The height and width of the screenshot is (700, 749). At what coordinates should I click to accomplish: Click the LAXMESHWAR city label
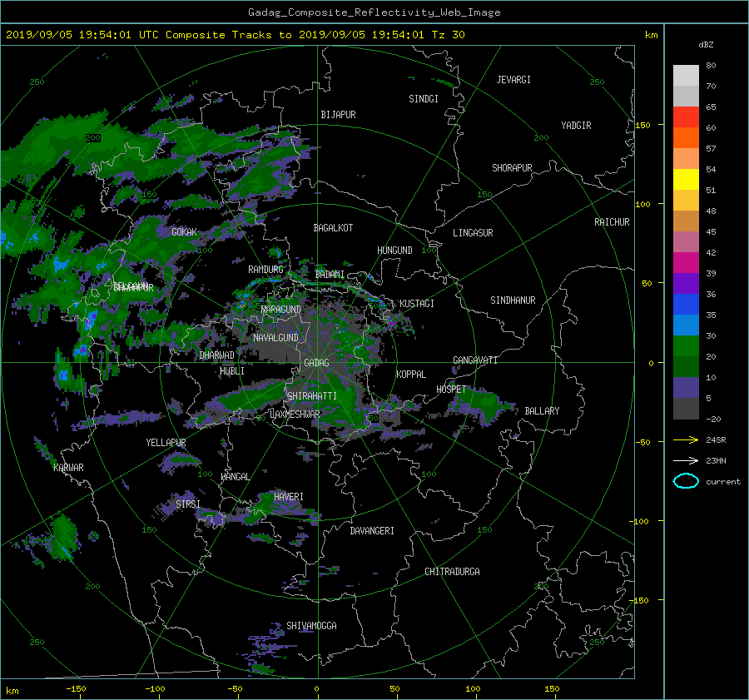pyautogui.click(x=295, y=415)
